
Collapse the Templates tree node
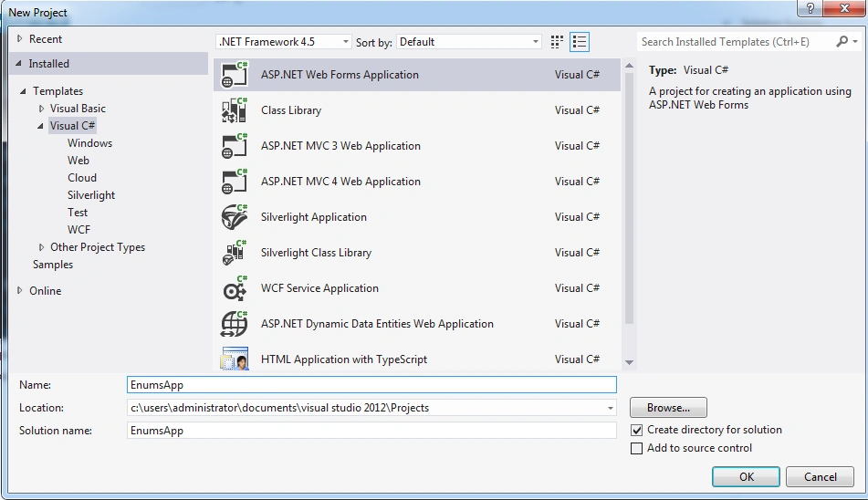(23, 91)
